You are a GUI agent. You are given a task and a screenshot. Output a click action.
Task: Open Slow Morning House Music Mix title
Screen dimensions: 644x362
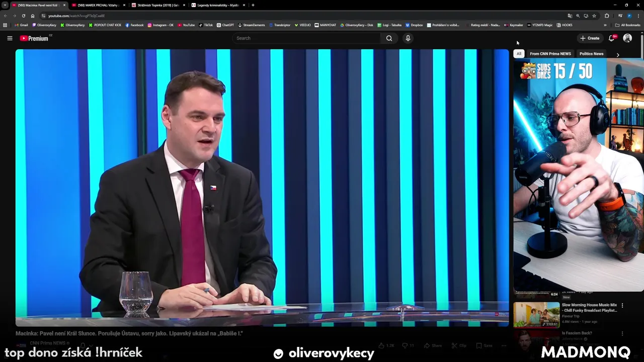pos(589,308)
